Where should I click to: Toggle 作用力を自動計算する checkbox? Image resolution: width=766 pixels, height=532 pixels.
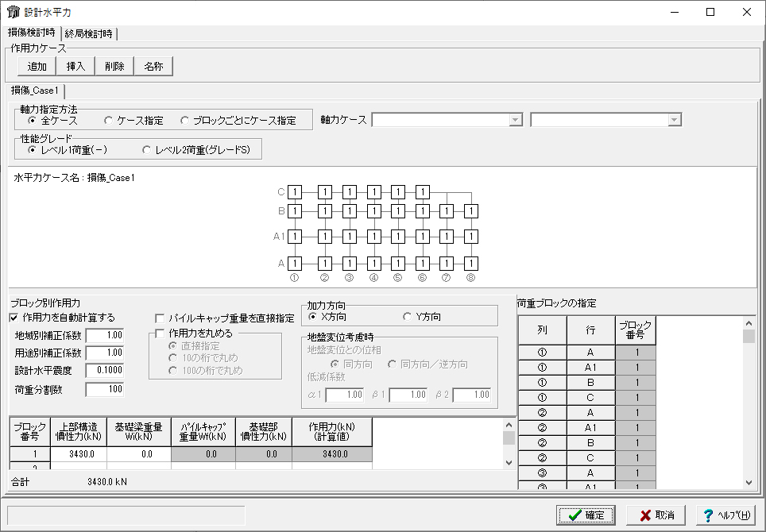pyautogui.click(x=14, y=318)
